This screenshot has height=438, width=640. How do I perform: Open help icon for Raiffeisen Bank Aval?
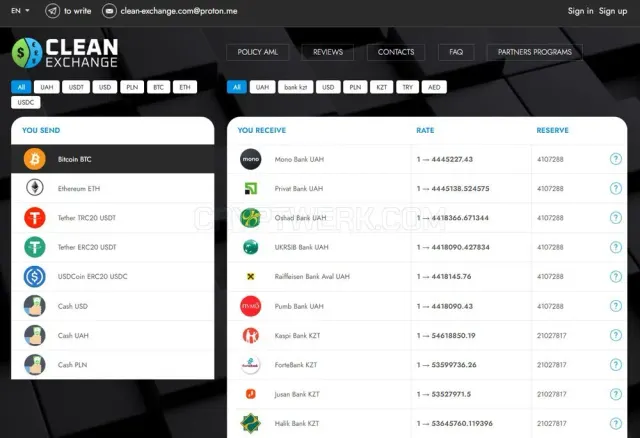point(616,276)
